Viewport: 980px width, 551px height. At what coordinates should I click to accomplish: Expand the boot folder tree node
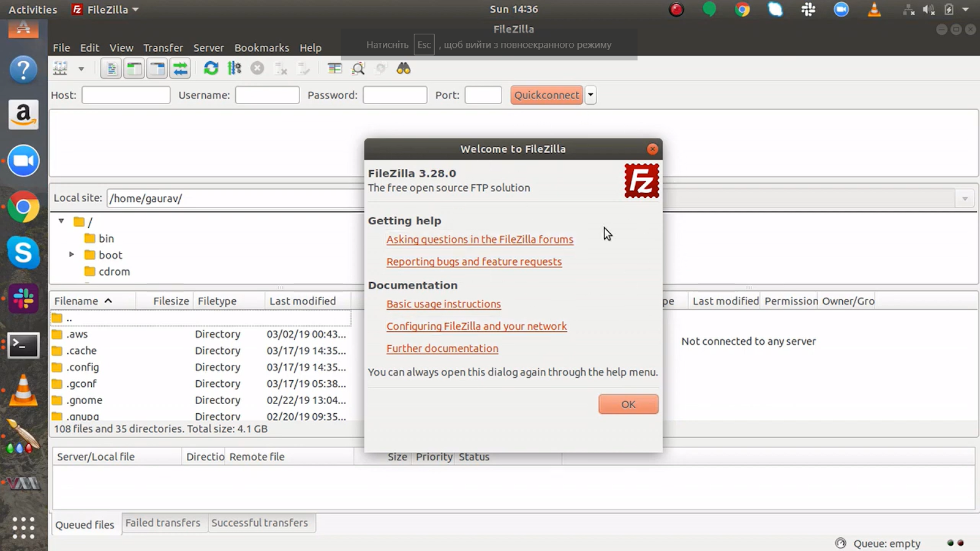point(72,254)
